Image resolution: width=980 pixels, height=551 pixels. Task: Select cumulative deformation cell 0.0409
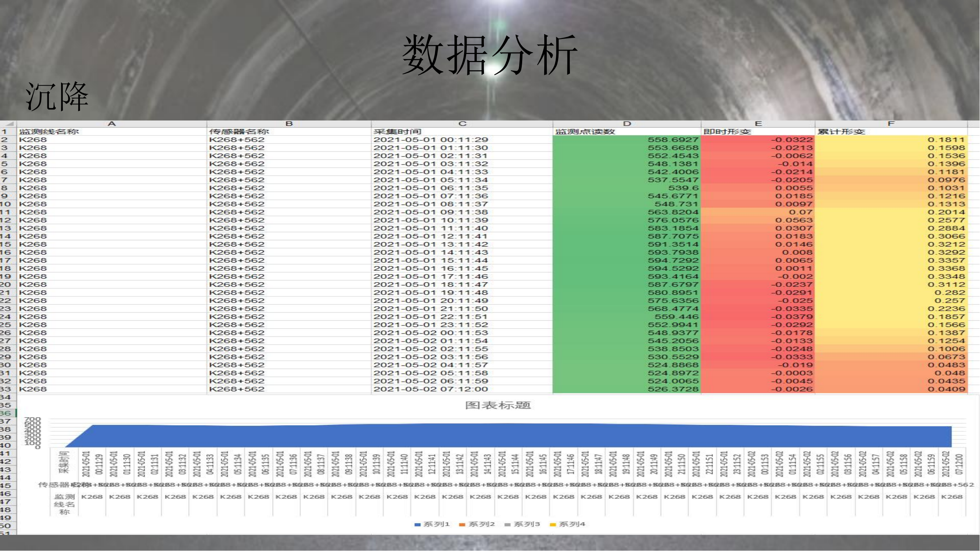pyautogui.click(x=891, y=389)
